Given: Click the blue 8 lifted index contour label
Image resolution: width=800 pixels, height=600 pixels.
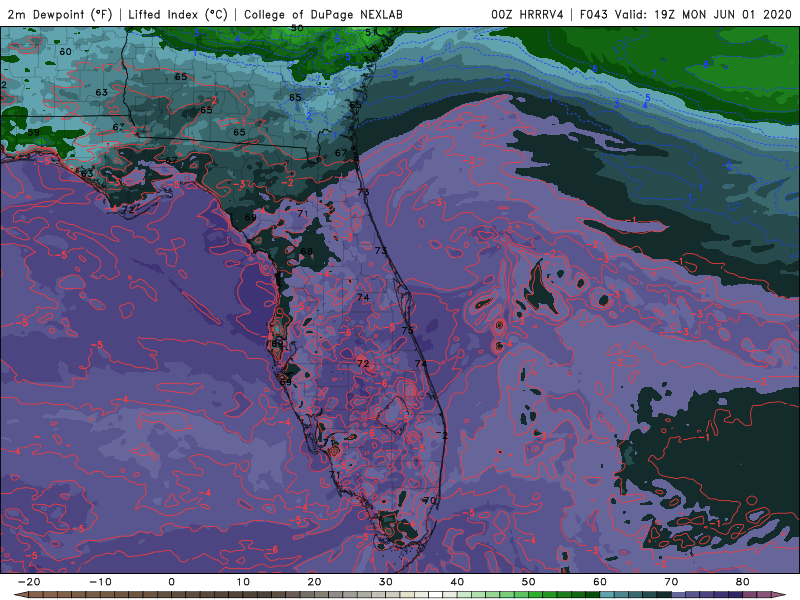Looking at the screenshot, I should tap(706, 64).
